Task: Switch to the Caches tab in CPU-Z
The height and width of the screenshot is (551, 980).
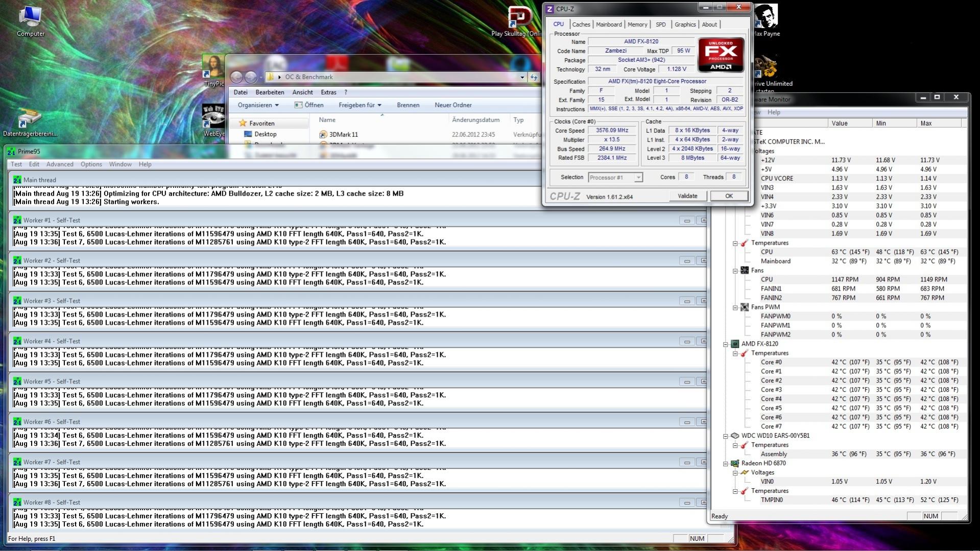Action: coord(581,25)
